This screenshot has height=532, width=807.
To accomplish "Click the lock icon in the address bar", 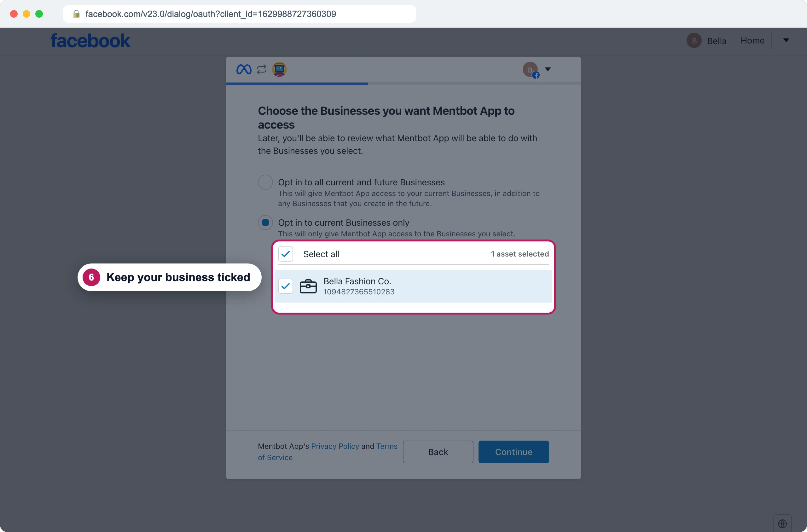I will point(76,14).
